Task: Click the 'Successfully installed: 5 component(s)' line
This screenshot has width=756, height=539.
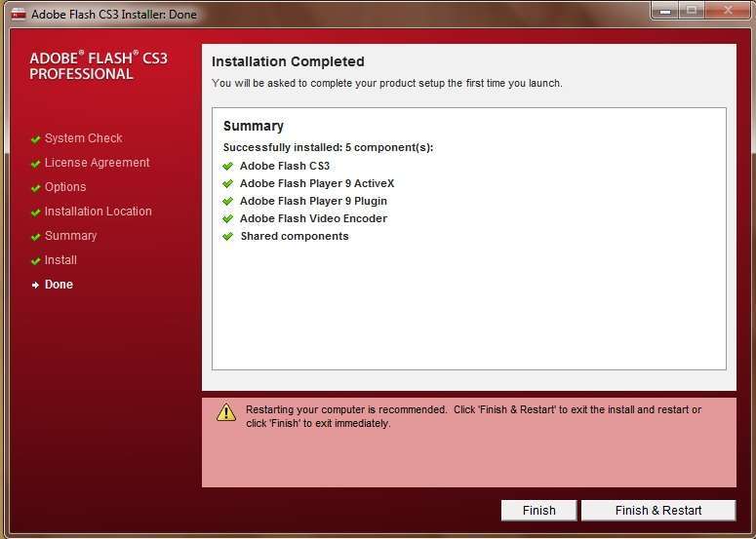Action: 328,147
